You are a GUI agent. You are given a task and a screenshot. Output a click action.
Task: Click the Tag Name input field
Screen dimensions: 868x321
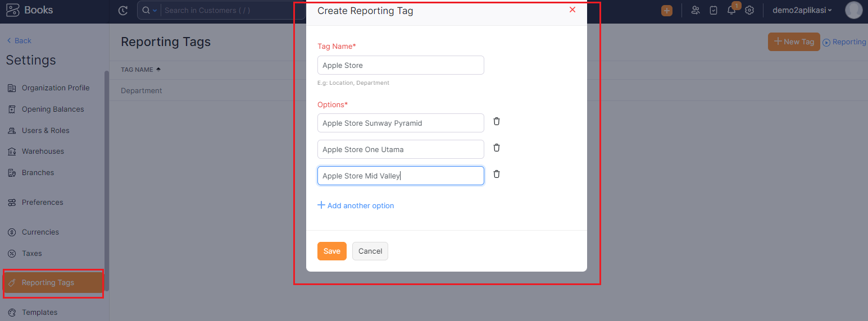point(401,65)
